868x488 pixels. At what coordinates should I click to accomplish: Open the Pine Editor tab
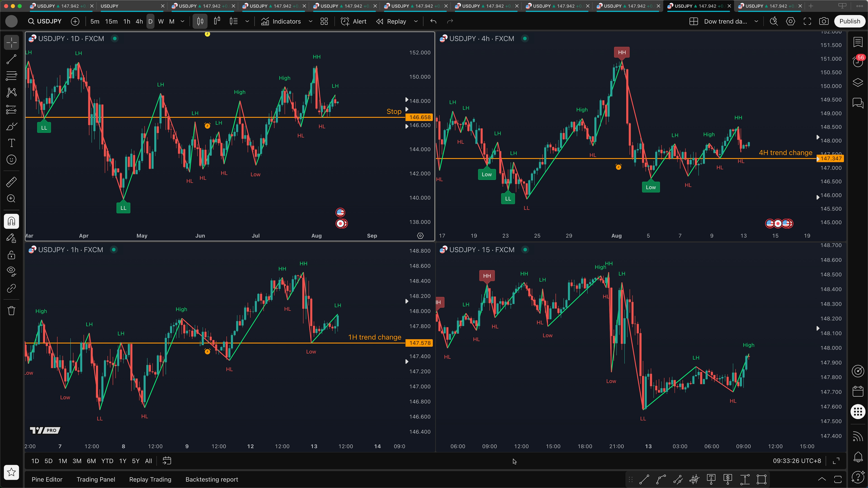(47, 479)
